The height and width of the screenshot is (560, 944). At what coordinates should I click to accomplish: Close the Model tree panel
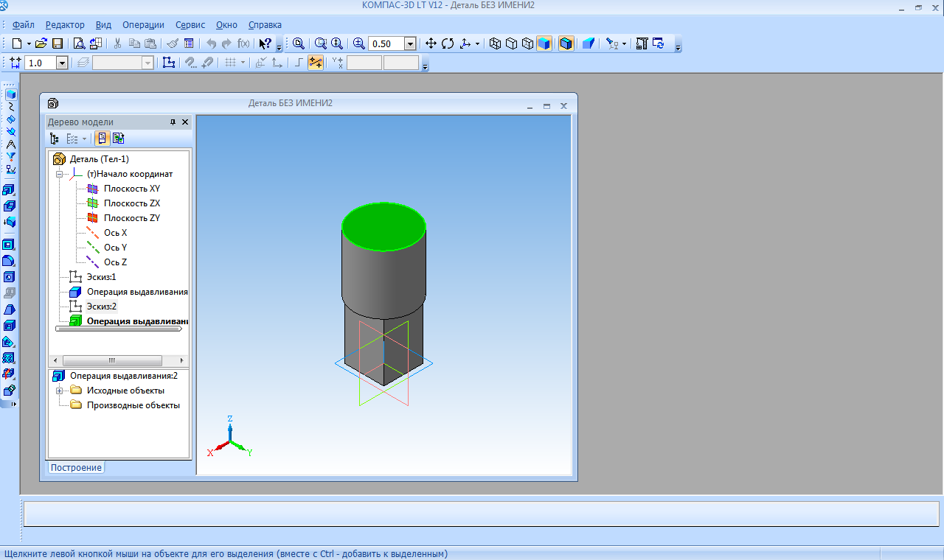[x=185, y=122]
